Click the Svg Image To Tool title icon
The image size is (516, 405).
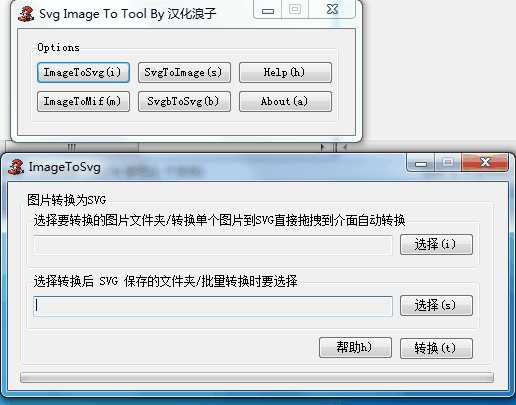pos(26,14)
